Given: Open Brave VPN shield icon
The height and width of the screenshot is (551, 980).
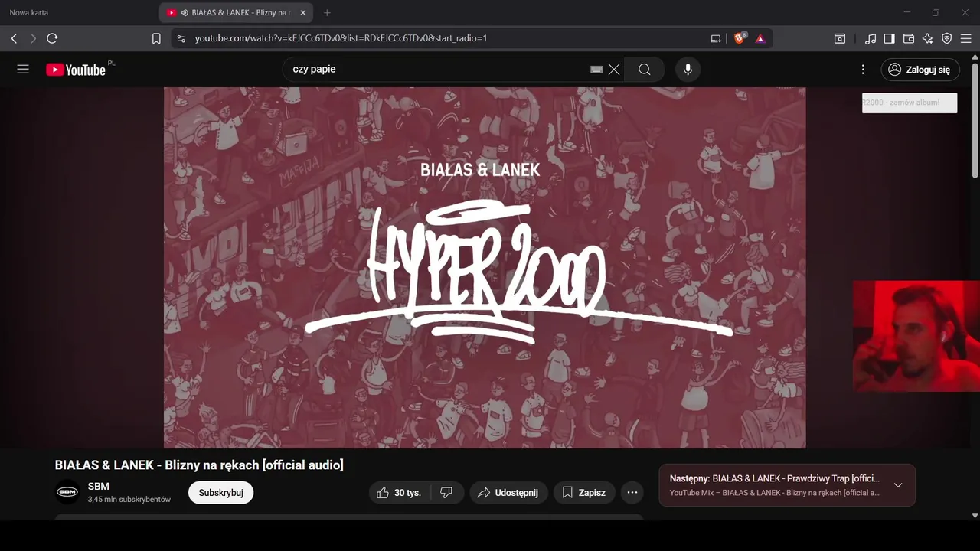Looking at the screenshot, I should click(947, 38).
